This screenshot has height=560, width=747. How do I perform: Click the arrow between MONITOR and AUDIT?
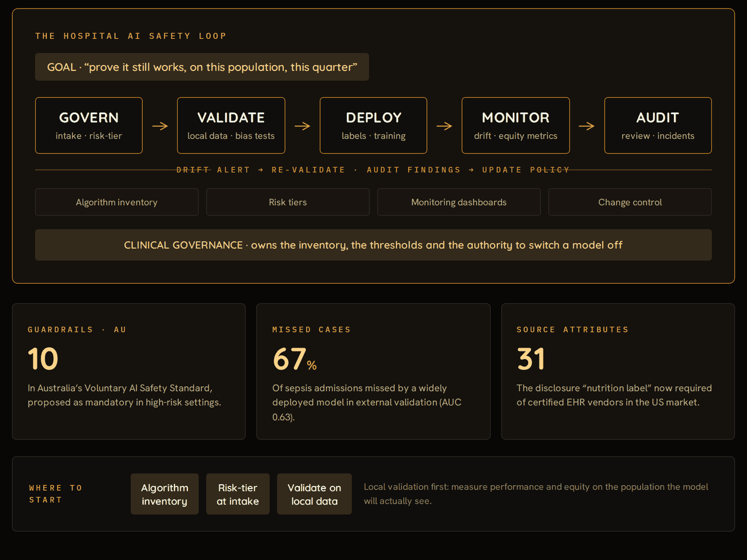tap(587, 126)
